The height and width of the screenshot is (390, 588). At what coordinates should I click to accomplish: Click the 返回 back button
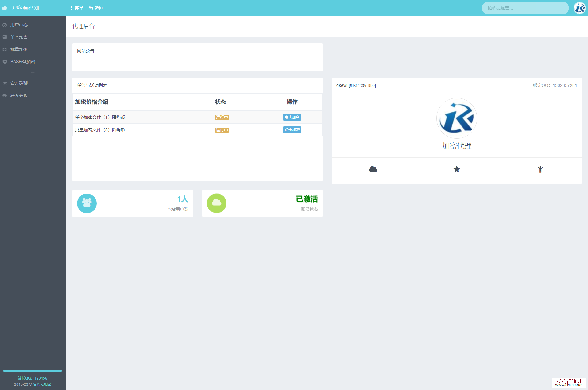coord(96,8)
